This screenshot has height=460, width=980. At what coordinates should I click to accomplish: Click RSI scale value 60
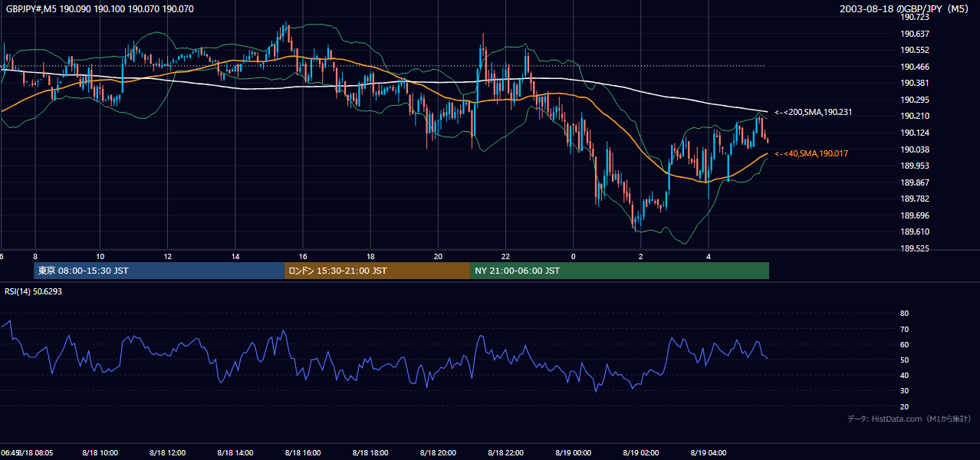click(x=904, y=344)
